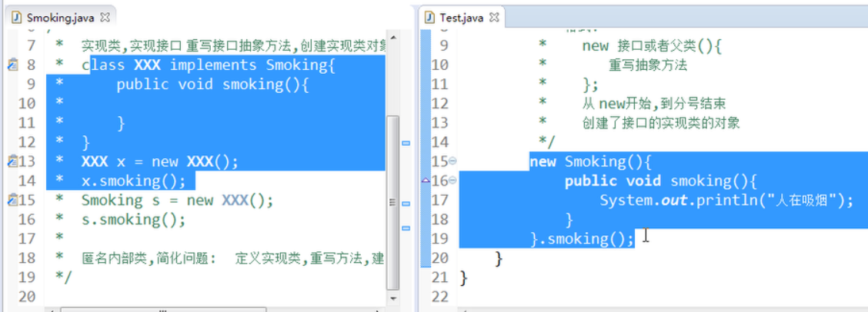Click the System.out.println("人在吸烟") line
Screen dimensions: 868x312
pyautogui.click(x=727, y=201)
